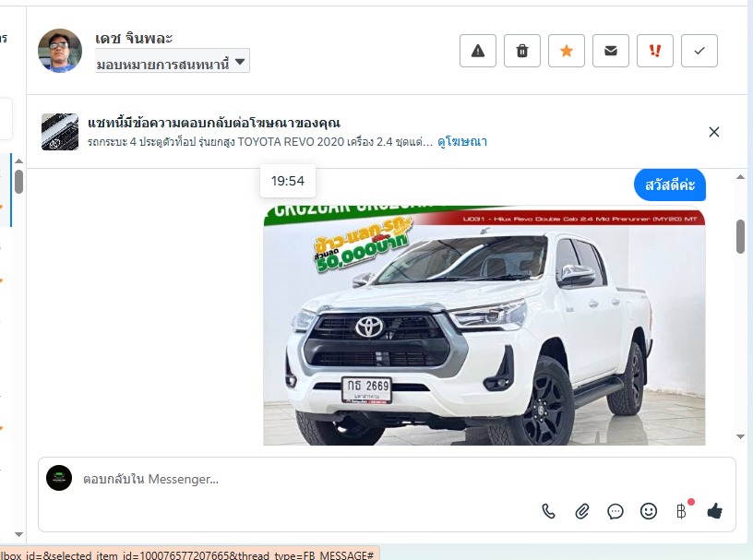Click the ad reply banner heading
This screenshot has height=560, width=753.
[214, 123]
